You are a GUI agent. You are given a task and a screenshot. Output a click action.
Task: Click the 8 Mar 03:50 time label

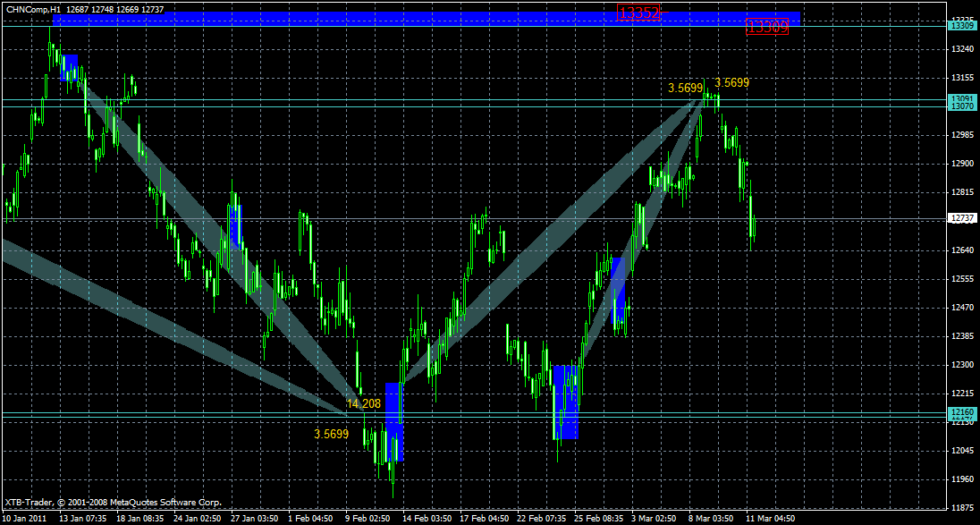[x=712, y=520]
